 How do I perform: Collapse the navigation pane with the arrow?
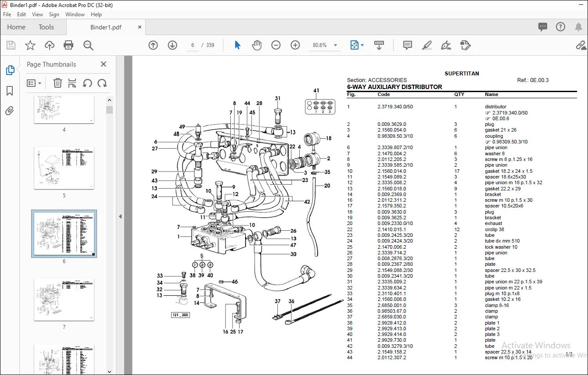pyautogui.click(x=121, y=216)
